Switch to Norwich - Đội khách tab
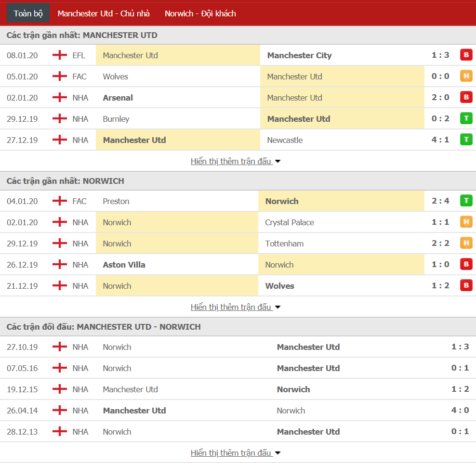Screen dimensions: 476x463 [200, 13]
